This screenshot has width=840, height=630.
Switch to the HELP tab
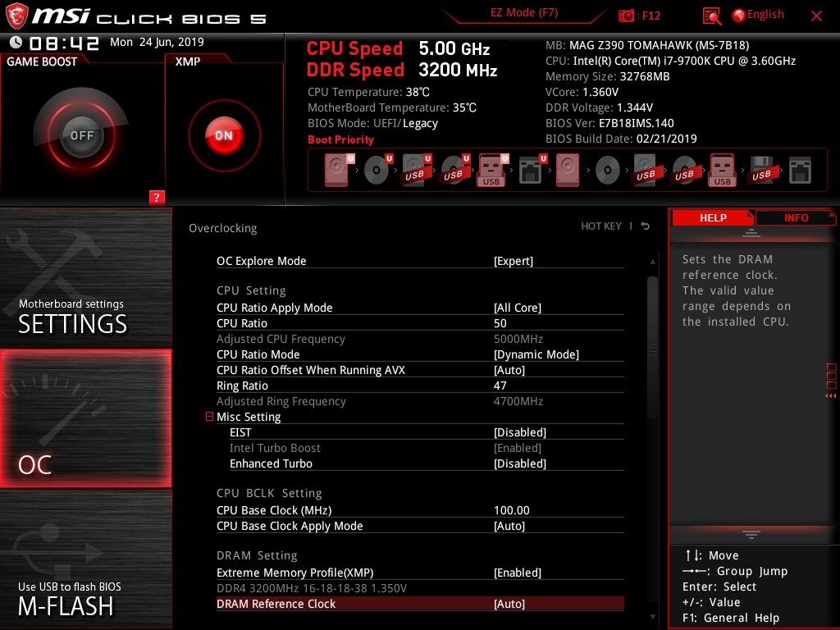713,218
